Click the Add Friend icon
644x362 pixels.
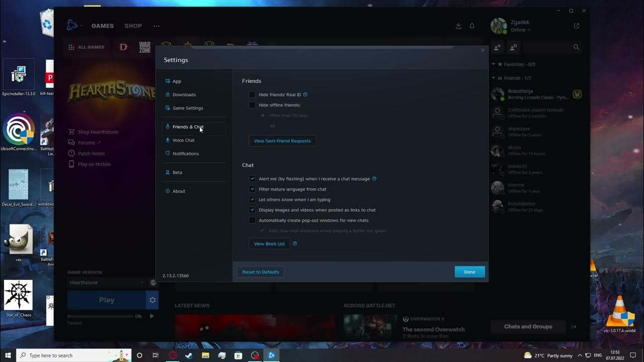(498, 47)
